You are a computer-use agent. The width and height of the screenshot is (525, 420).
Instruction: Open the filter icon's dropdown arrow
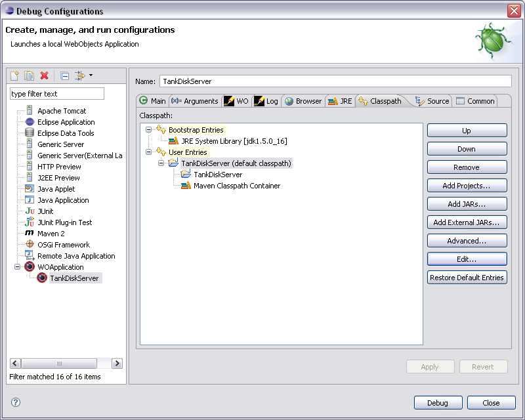coord(91,75)
